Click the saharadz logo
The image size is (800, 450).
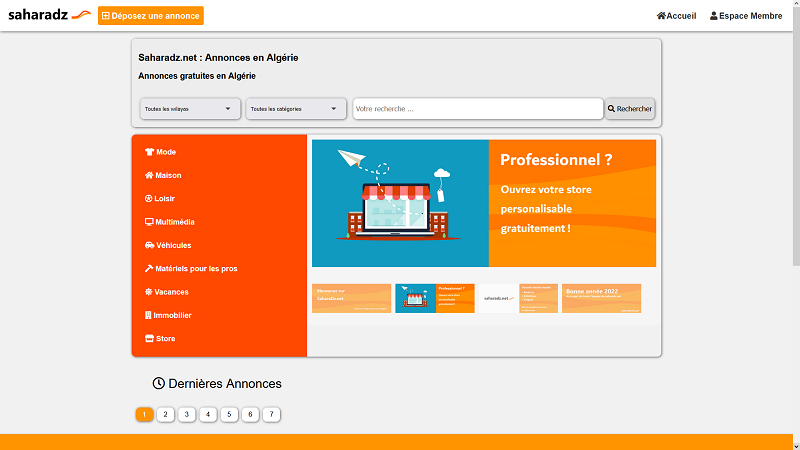(x=49, y=15)
